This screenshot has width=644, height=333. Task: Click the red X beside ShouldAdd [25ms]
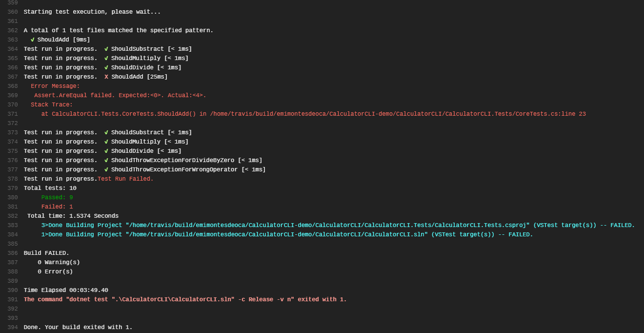(106, 77)
